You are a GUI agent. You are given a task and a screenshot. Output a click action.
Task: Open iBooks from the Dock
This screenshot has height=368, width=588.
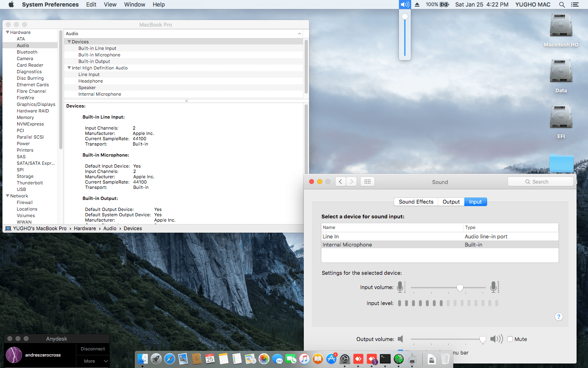coord(318,359)
